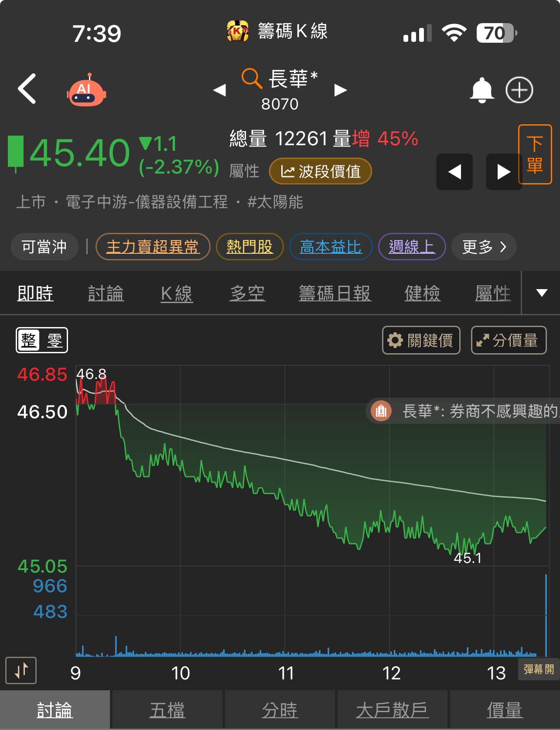The image size is (560, 730).
Task: Select the bottom 五檔 tab
Action: 167,710
